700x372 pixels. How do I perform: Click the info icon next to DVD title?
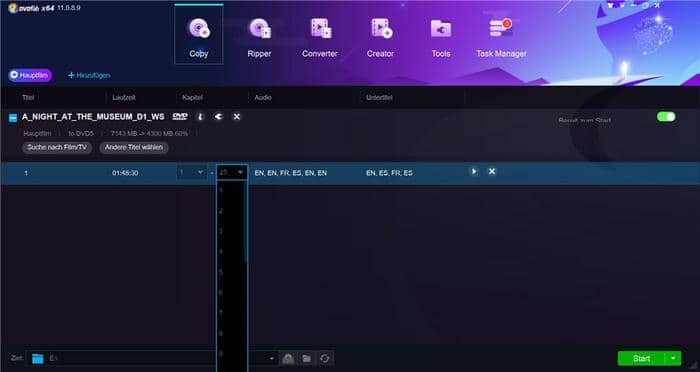(200, 117)
